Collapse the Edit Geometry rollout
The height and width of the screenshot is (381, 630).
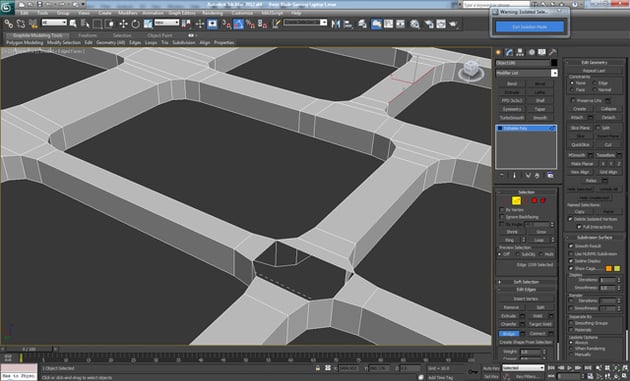(x=594, y=62)
